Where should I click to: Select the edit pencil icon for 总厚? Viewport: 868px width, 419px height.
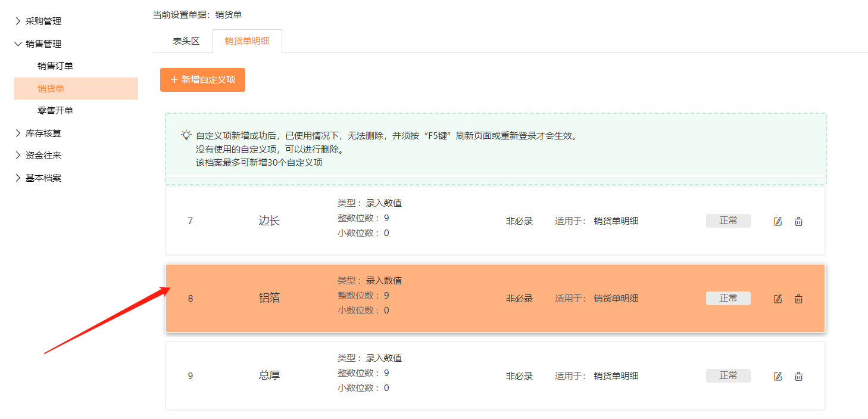pyautogui.click(x=778, y=375)
